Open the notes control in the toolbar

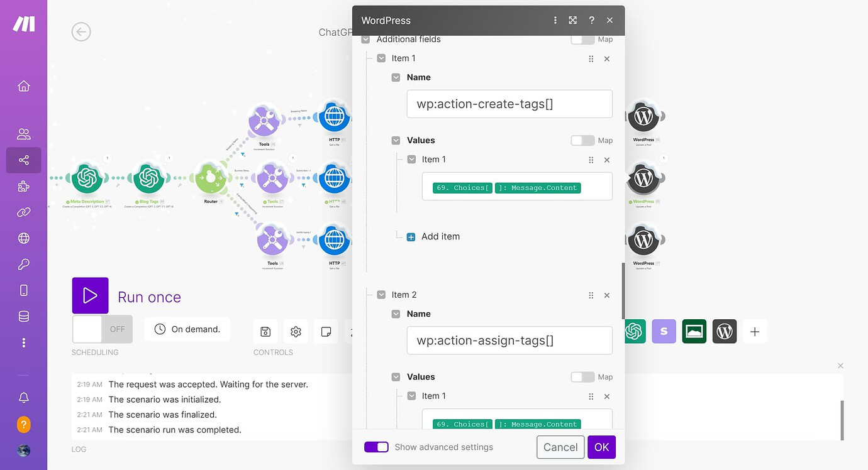point(326,331)
